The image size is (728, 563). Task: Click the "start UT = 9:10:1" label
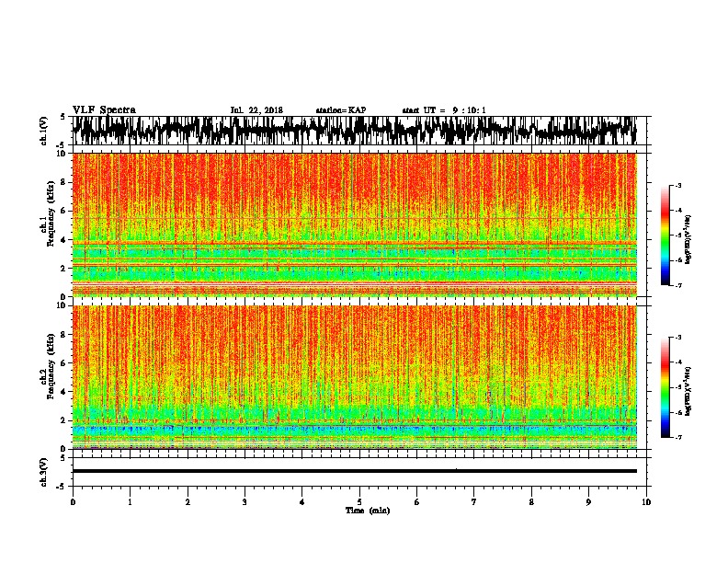tap(444, 110)
